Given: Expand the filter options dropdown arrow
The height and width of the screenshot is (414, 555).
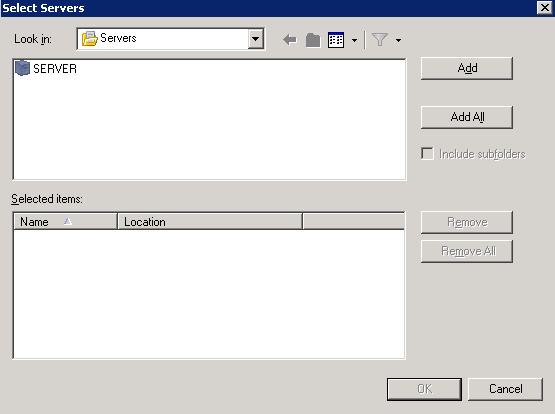Looking at the screenshot, I should 398,40.
